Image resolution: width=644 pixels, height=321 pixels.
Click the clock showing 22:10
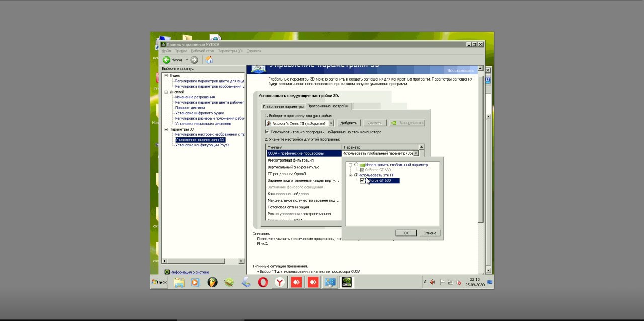coord(475,279)
